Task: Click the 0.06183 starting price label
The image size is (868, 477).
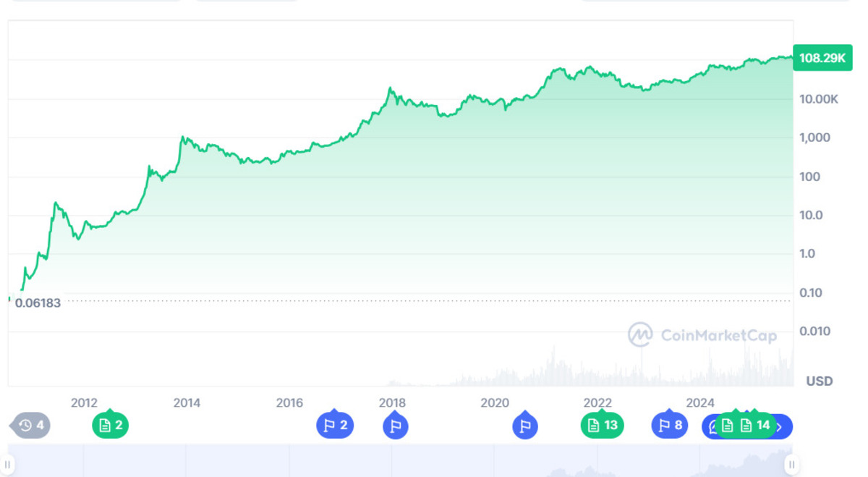Action: pos(38,303)
